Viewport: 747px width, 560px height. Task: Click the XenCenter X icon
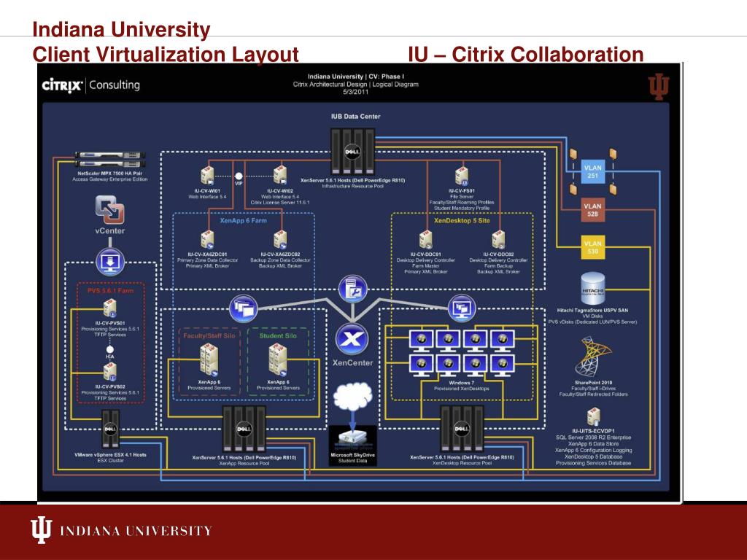tap(352, 339)
